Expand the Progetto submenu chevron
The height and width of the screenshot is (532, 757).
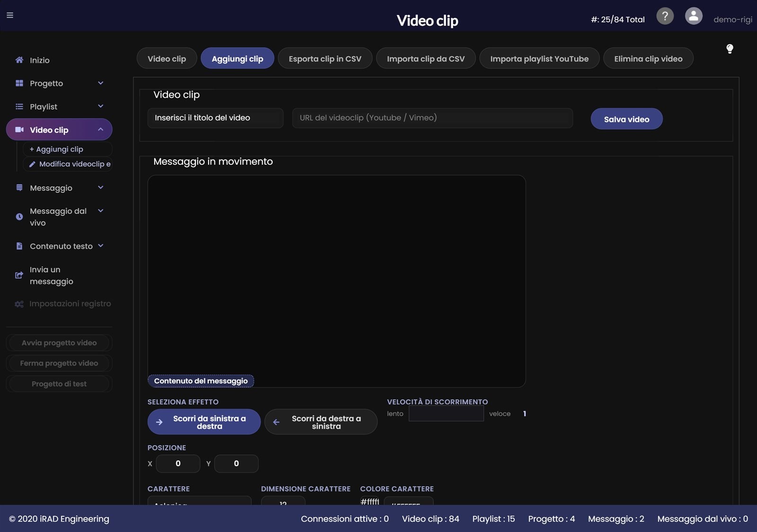click(100, 83)
